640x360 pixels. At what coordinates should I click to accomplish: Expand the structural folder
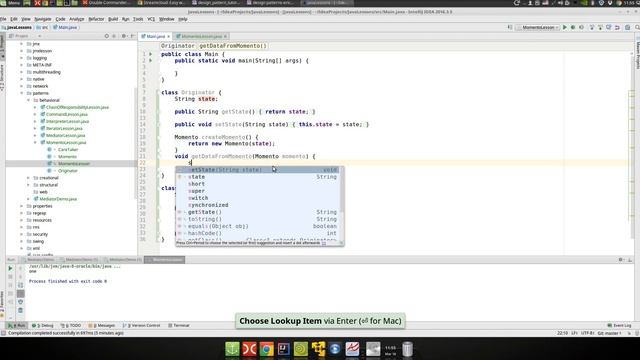tap(29, 185)
